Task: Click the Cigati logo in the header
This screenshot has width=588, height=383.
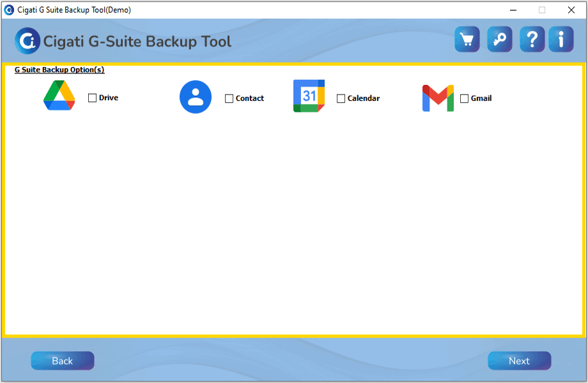Action: coord(27,41)
